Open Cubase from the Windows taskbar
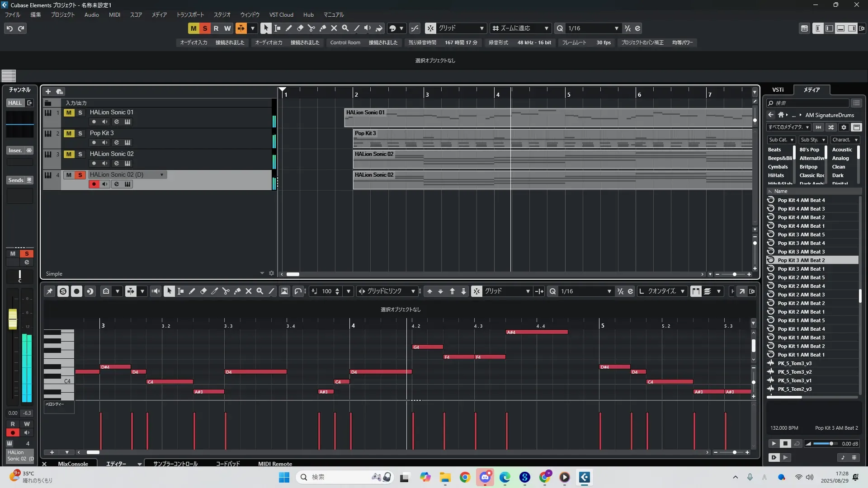This screenshot has height=488, width=868. (x=584, y=477)
